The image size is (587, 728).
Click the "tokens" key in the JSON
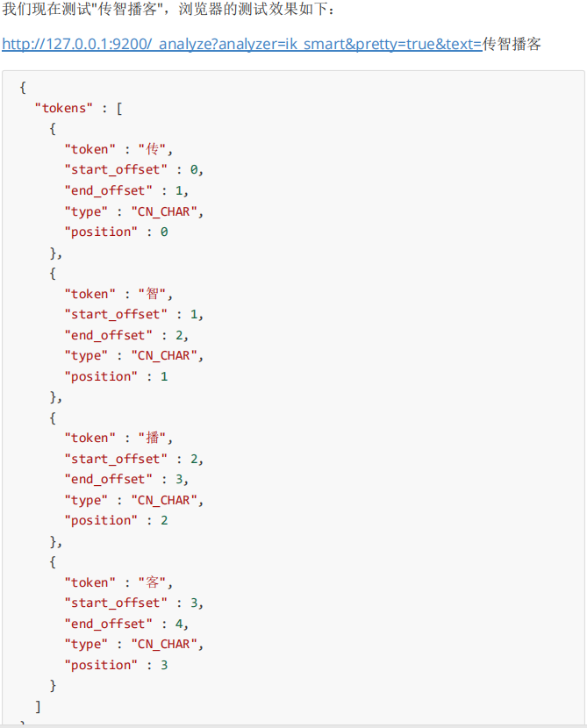pos(65,107)
